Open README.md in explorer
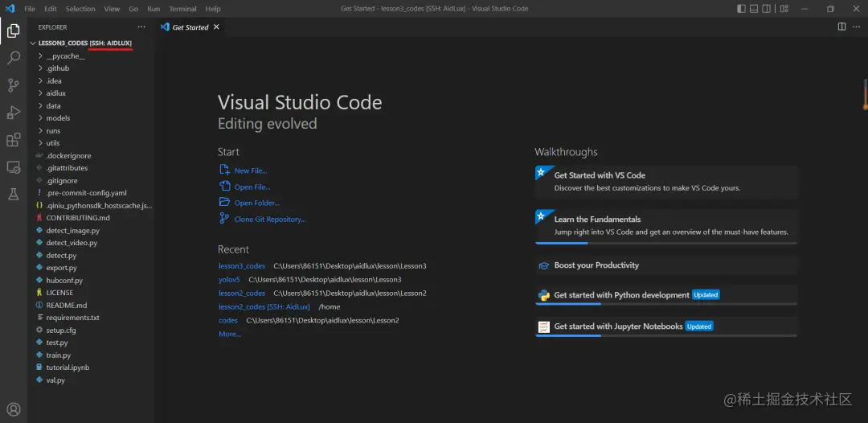This screenshot has width=868, height=423. click(92, 305)
